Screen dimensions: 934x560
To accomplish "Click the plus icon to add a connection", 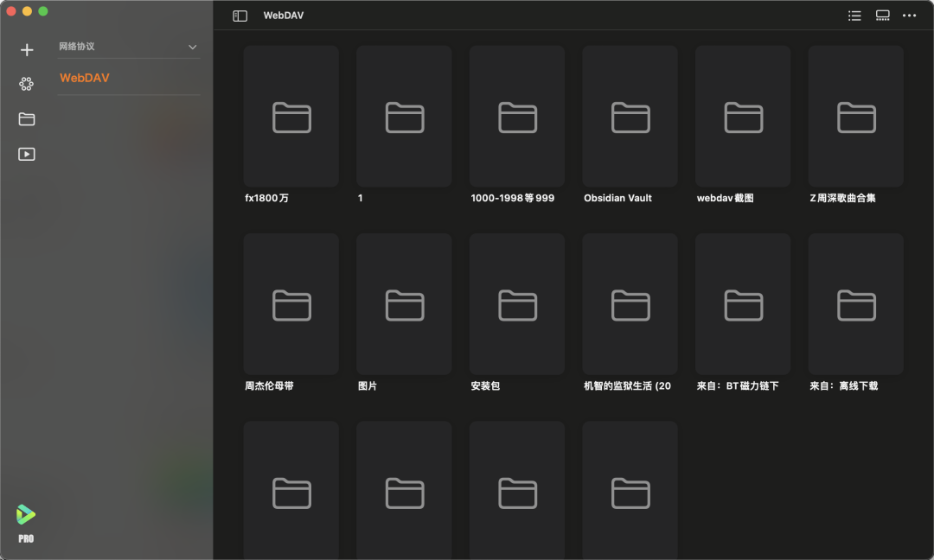I will pos(27,50).
